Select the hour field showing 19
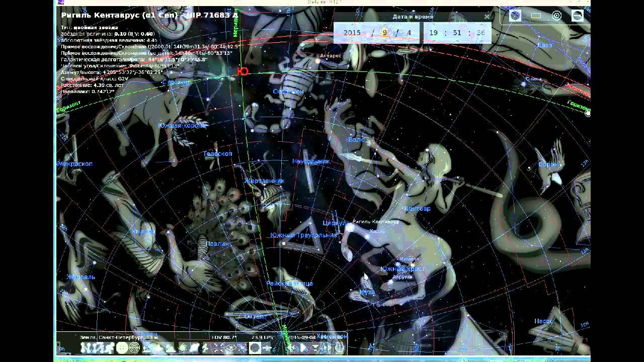 tap(434, 33)
